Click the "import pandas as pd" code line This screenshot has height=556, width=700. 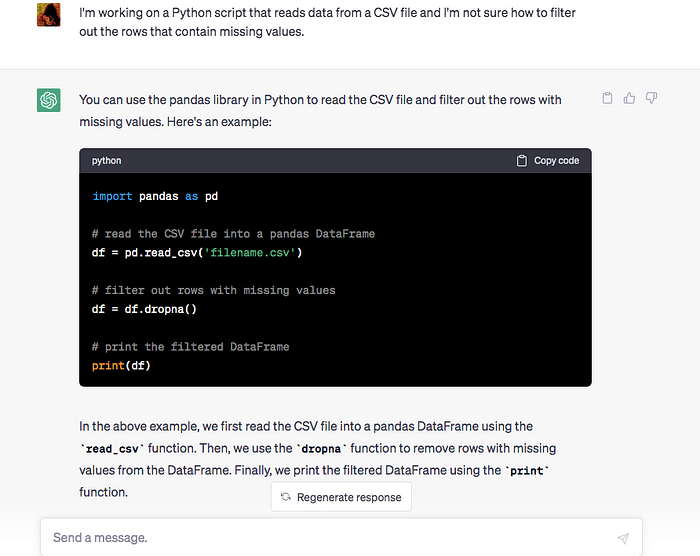pyautogui.click(x=155, y=196)
